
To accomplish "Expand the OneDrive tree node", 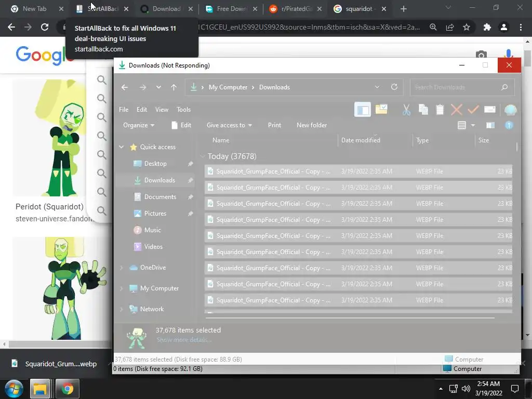I will 121,268.
